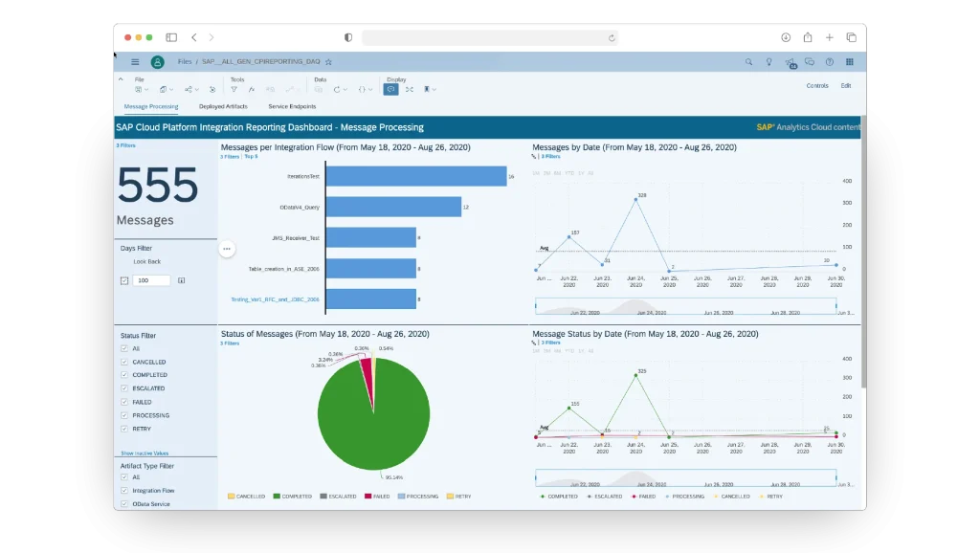This screenshot has height=553, width=980.
Task: Click the IterationsTest bar in the chart
Action: pyautogui.click(x=415, y=176)
